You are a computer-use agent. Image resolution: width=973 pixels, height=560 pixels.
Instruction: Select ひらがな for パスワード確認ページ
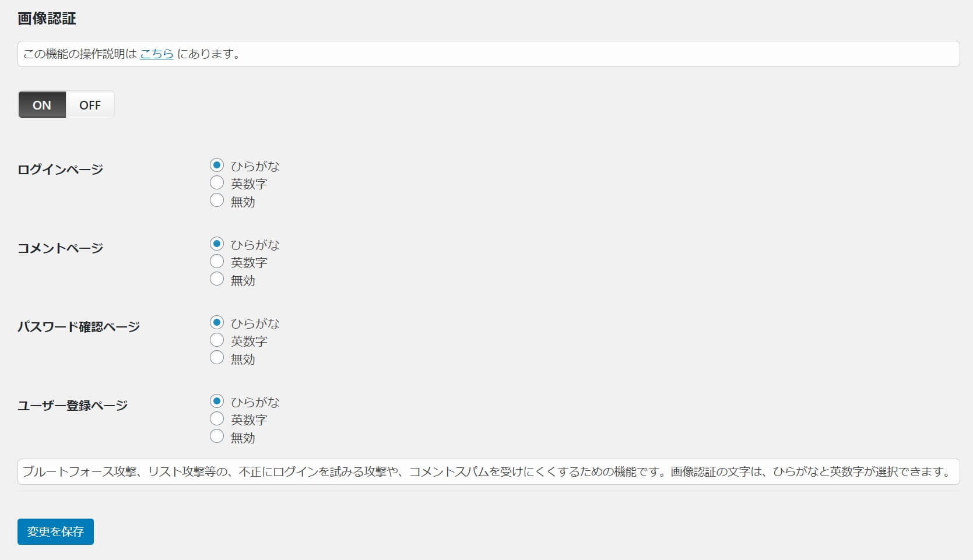[217, 323]
